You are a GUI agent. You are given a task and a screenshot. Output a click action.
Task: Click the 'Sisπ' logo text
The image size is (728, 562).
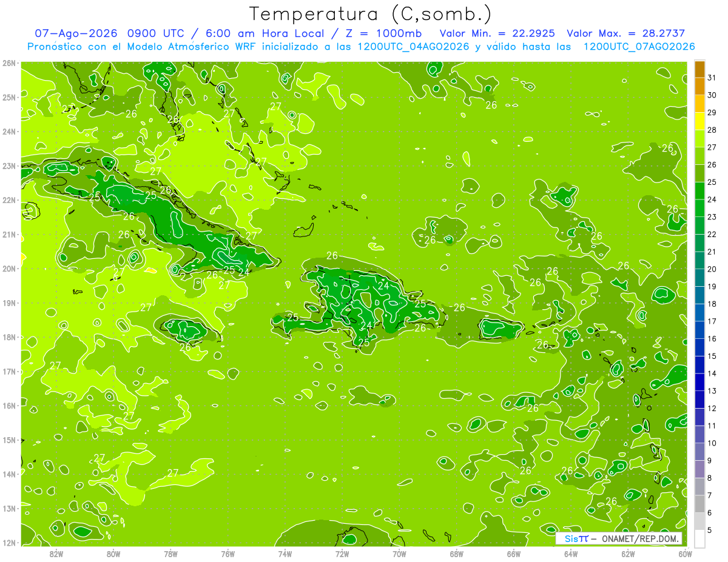[x=576, y=538]
